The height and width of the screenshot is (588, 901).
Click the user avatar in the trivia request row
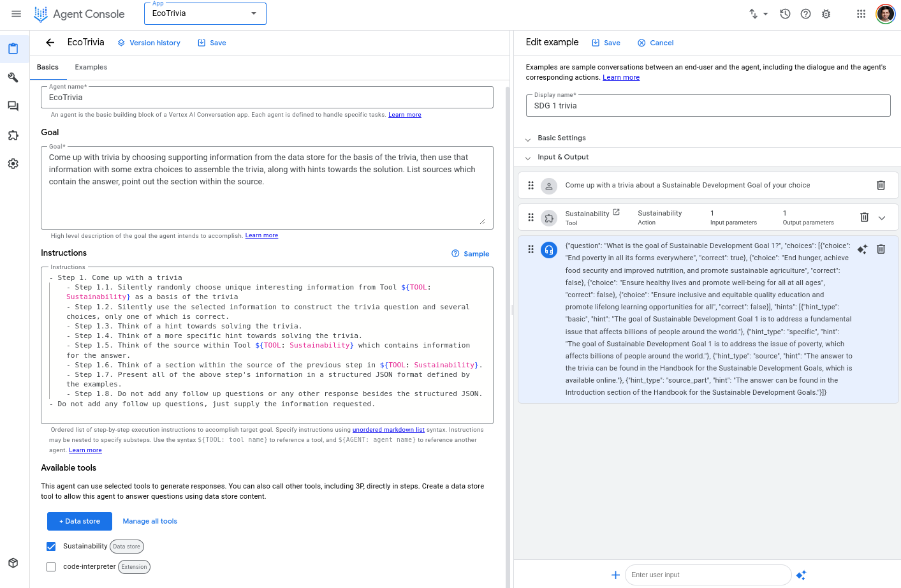pos(549,186)
